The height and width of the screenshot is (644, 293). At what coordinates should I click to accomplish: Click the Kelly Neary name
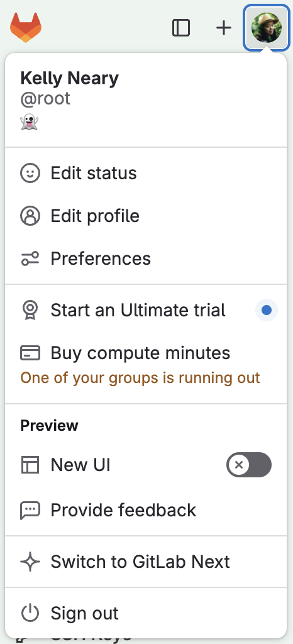click(69, 78)
